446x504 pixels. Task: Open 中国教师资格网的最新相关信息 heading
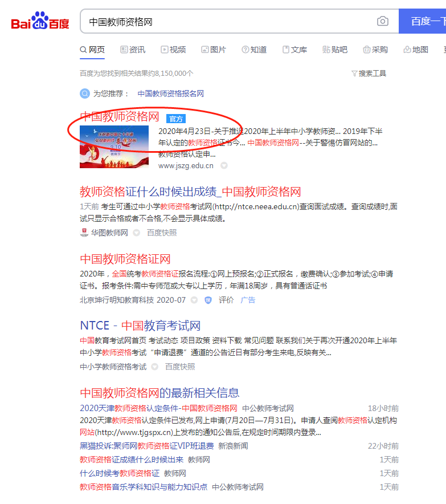click(x=159, y=393)
